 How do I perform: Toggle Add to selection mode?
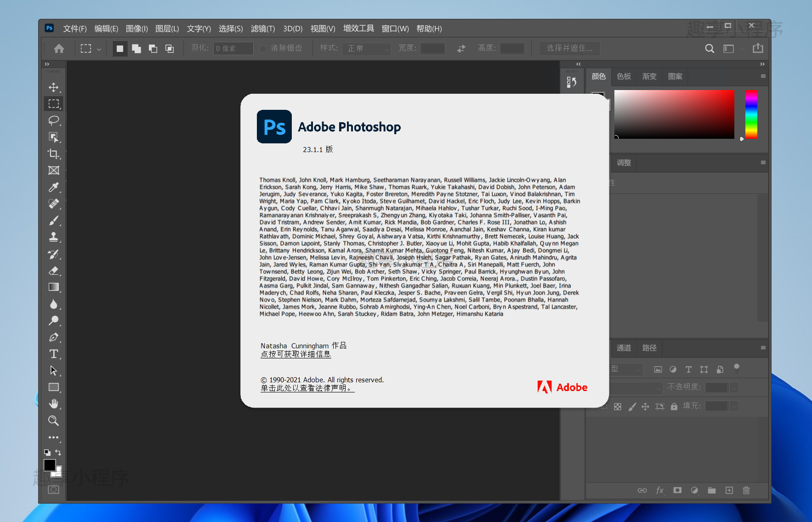point(136,48)
